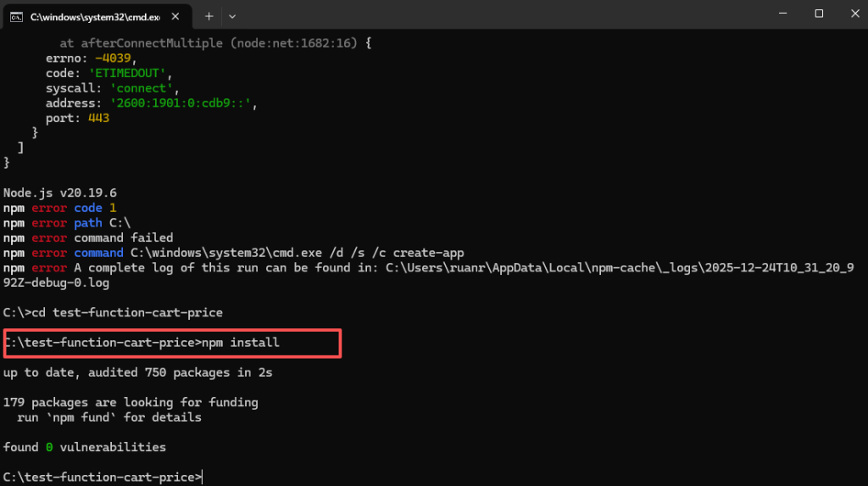
Task: Click the 'run npm fund for details' text
Action: 109,417
